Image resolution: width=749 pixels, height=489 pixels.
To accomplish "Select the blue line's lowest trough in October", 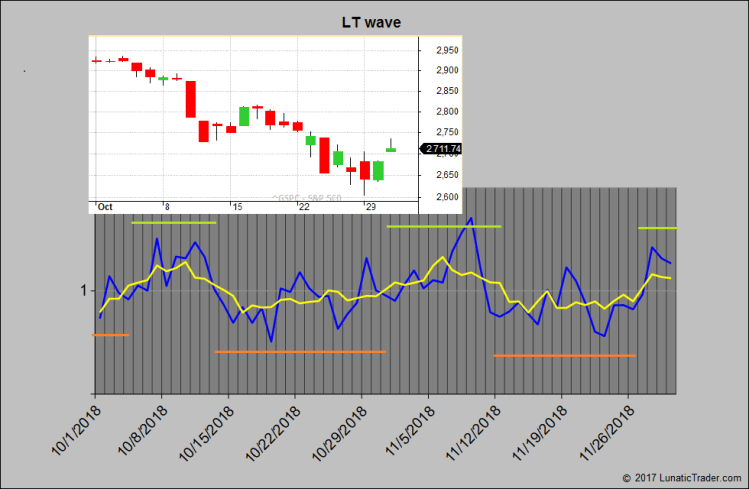I will (x=270, y=342).
